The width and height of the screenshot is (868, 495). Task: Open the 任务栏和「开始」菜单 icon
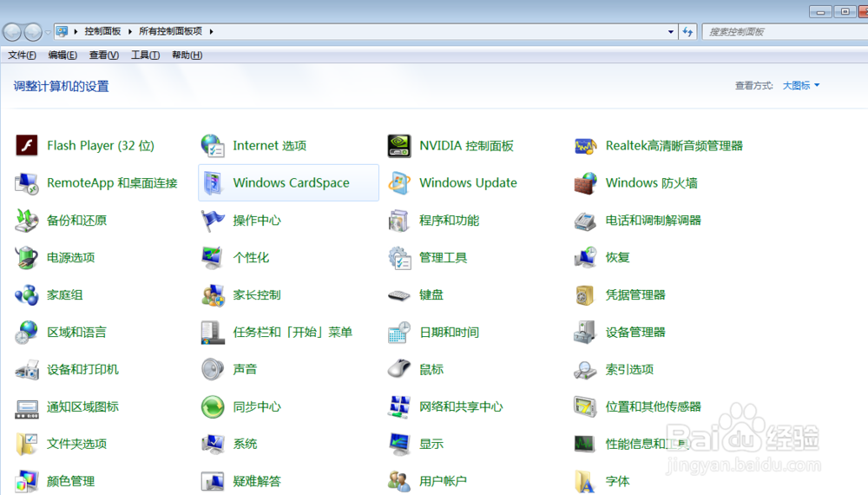pos(213,333)
